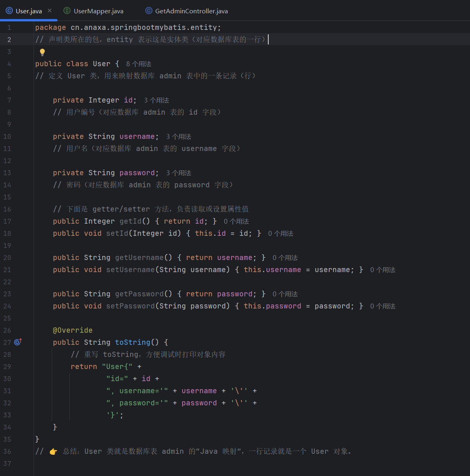Click the 'toString' method name
The image size is (470, 476).
tap(133, 342)
